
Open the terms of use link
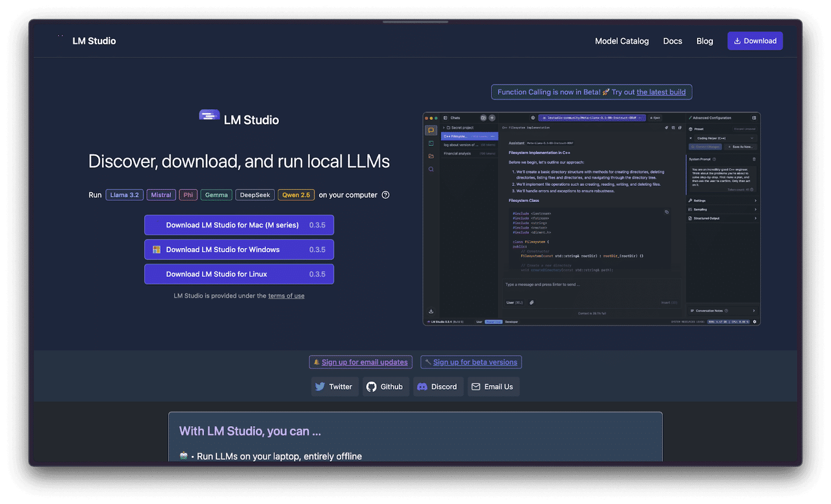click(x=286, y=296)
